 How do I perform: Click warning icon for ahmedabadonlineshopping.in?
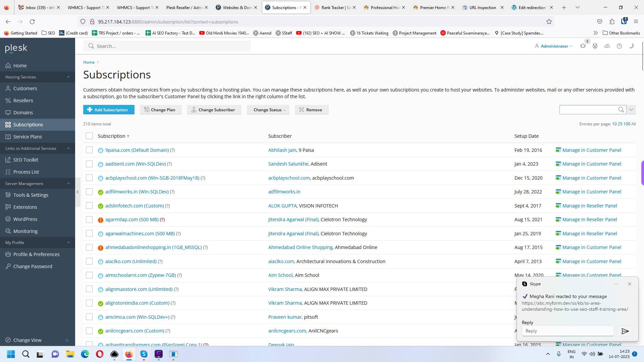coord(100,248)
